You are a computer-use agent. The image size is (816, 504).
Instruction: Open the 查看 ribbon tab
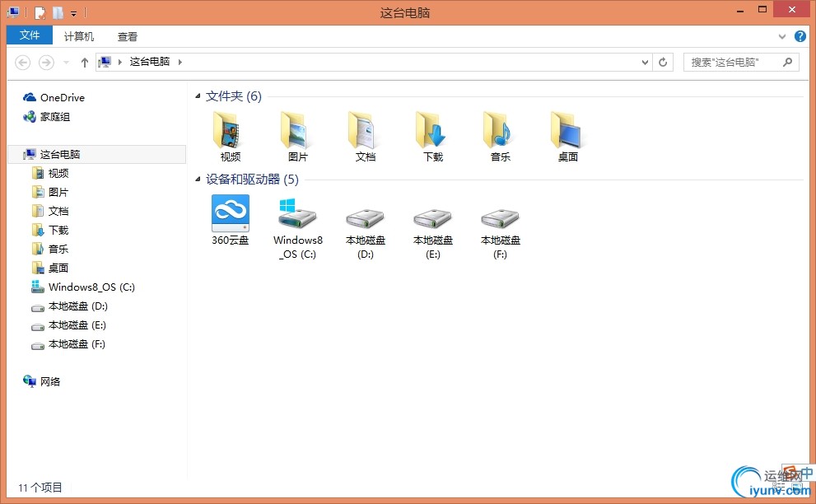127,36
